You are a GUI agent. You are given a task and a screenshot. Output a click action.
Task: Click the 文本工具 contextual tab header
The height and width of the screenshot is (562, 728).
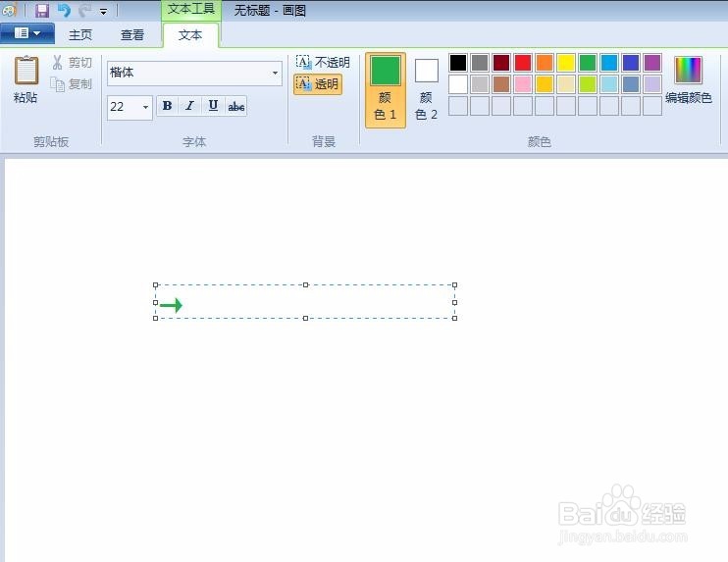(191, 10)
